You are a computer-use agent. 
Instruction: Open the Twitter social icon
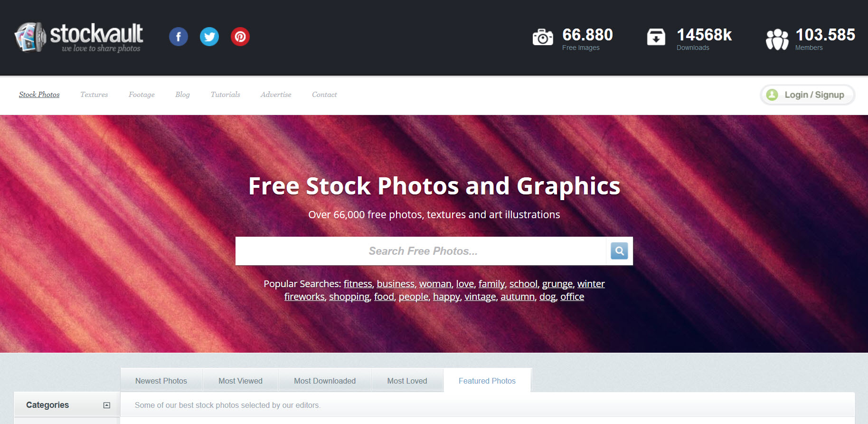click(209, 37)
